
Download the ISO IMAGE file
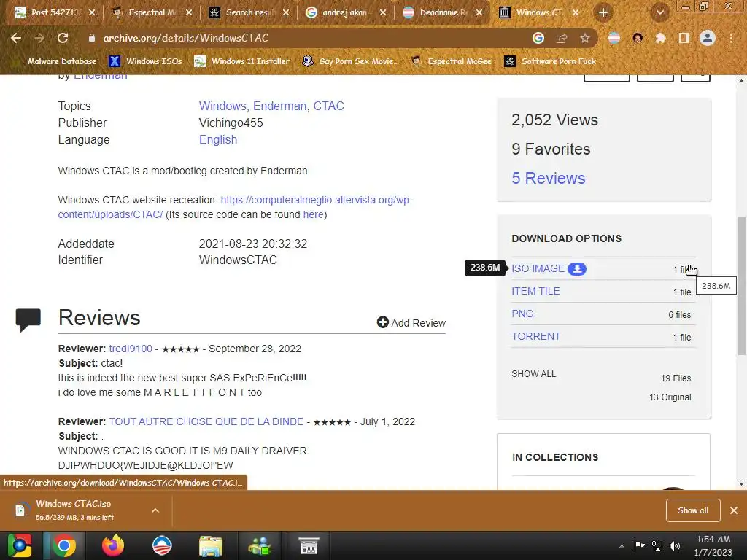click(538, 268)
